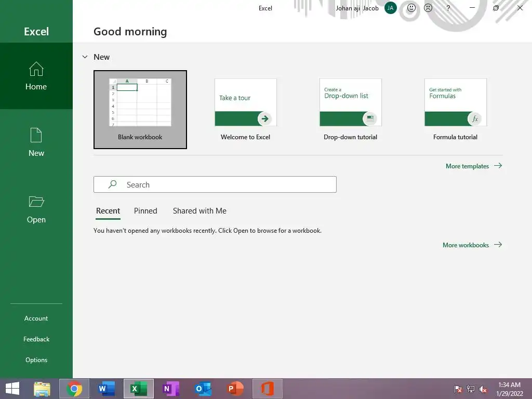Restore down the Excel window
The height and width of the screenshot is (399, 532).
click(496, 7)
